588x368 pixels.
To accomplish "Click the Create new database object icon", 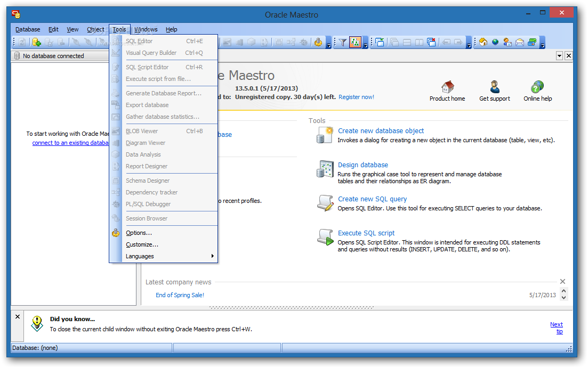I will [x=325, y=135].
